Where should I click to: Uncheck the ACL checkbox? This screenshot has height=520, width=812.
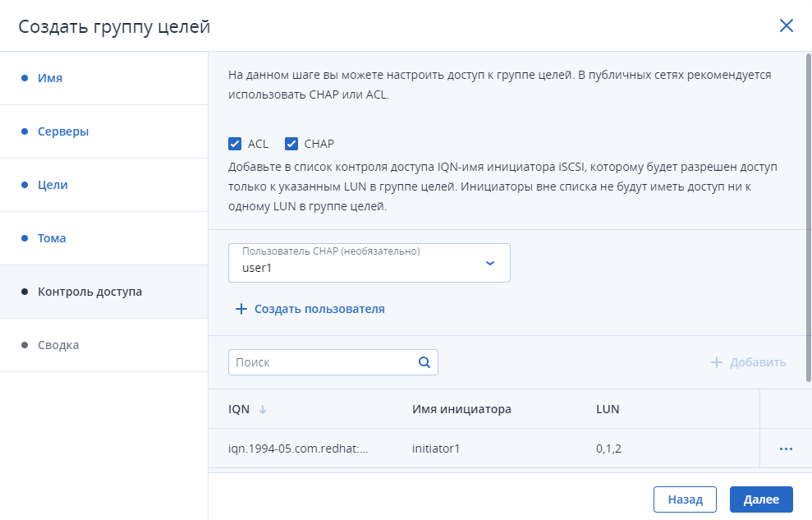[235, 144]
